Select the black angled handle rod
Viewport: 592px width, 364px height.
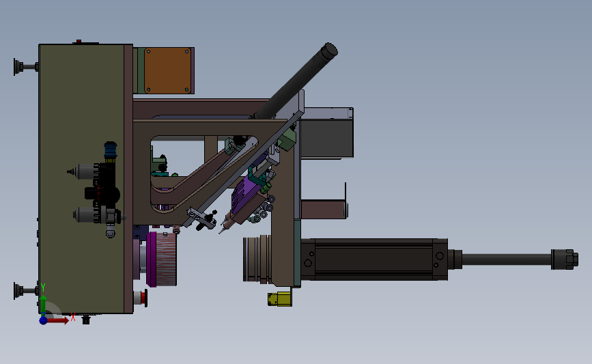296,81
